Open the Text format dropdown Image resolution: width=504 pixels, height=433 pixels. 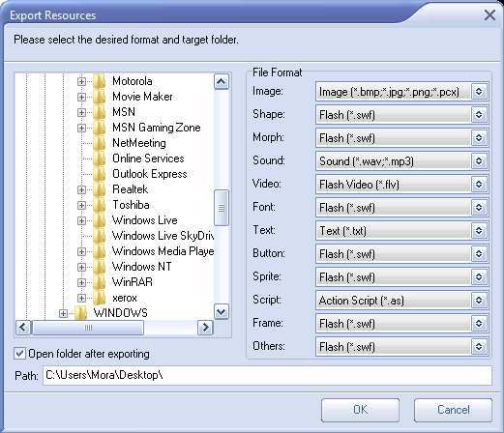(x=479, y=231)
